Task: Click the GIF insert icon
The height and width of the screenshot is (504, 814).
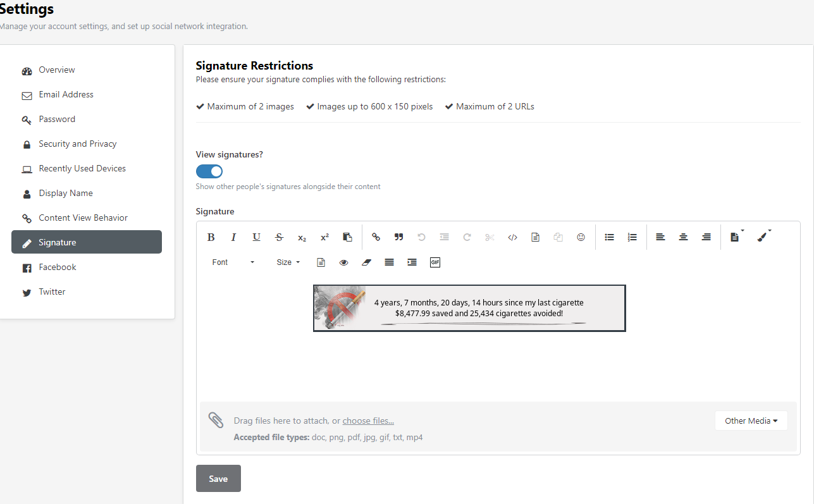Action: pos(435,262)
